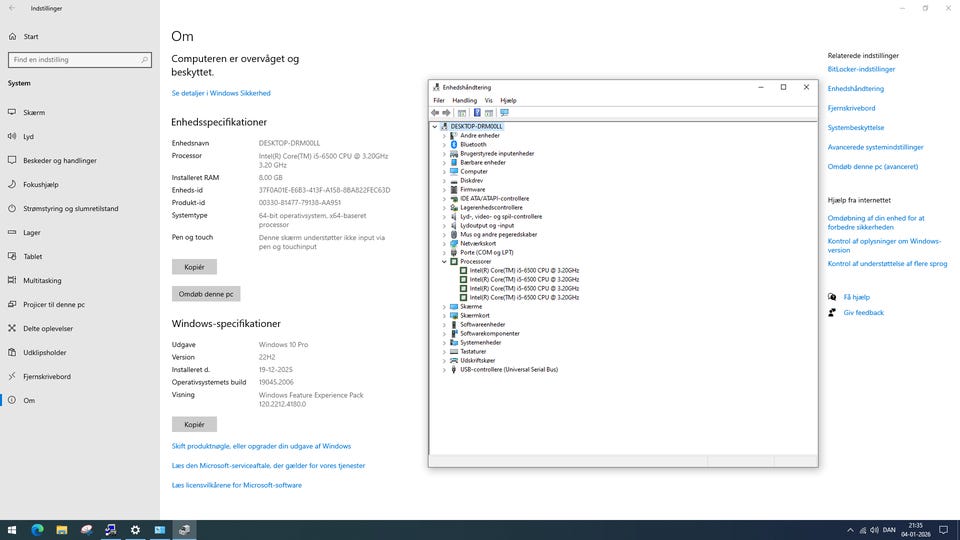Select the first Intel Core i5-6500 processor entry
960x540 pixels.
523,271
